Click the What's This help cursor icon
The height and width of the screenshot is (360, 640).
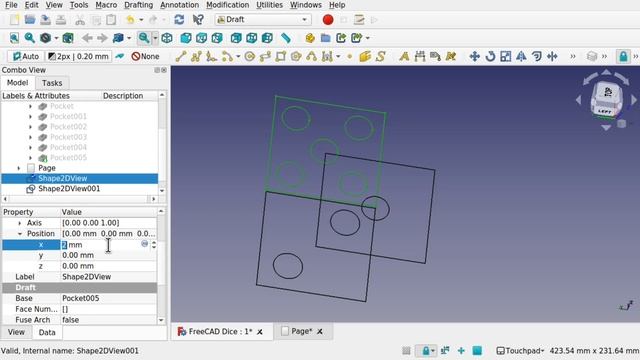click(198, 20)
